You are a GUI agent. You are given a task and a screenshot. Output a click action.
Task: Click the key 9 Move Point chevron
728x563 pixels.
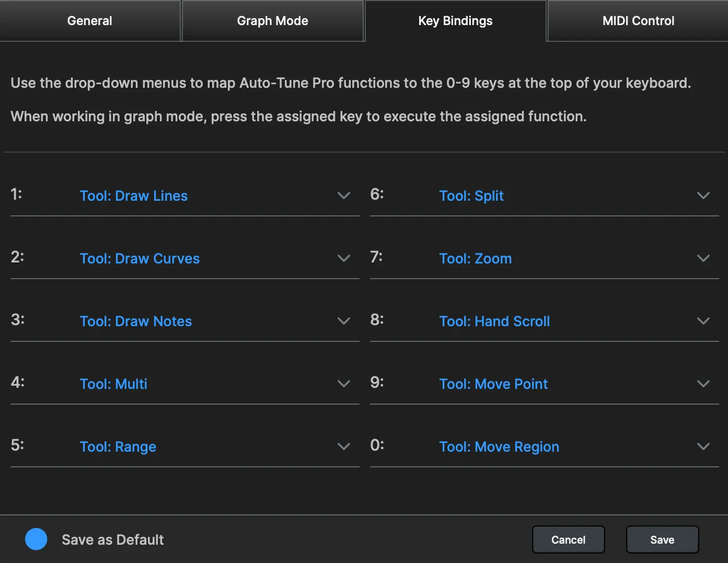tap(703, 384)
